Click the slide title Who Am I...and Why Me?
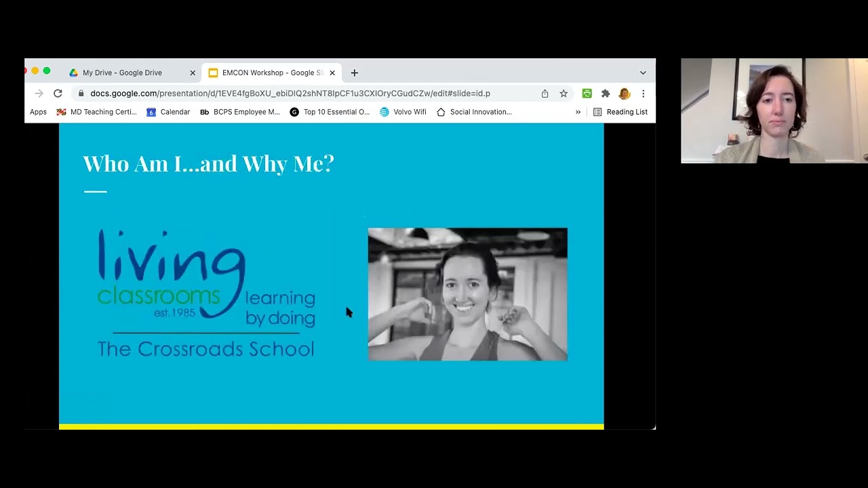This screenshot has height=488, width=868. 208,163
